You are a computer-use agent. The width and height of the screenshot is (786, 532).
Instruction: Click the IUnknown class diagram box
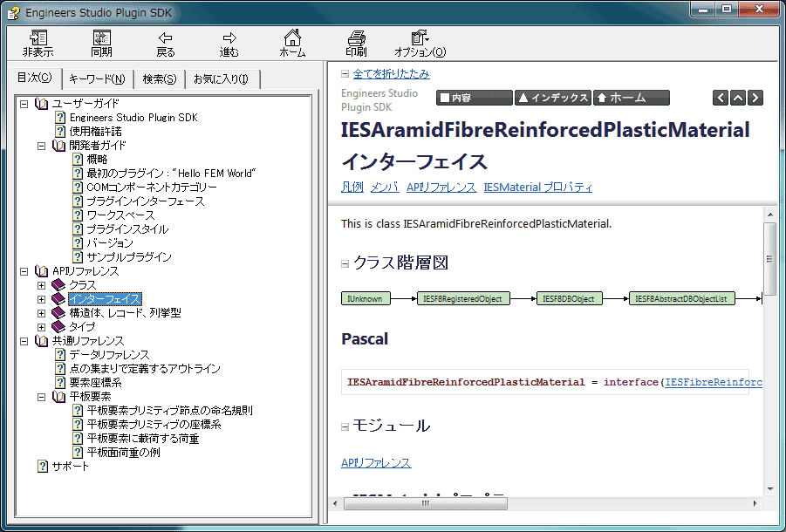[366, 298]
